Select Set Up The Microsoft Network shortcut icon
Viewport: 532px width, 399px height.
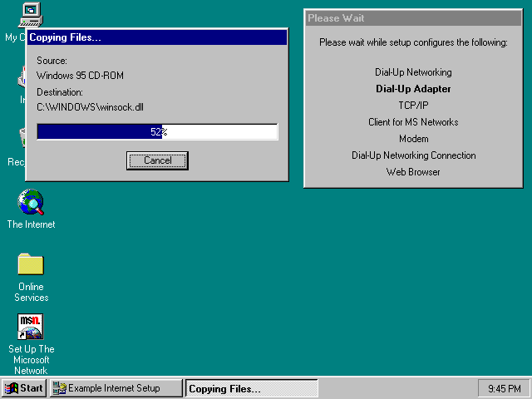(31, 327)
